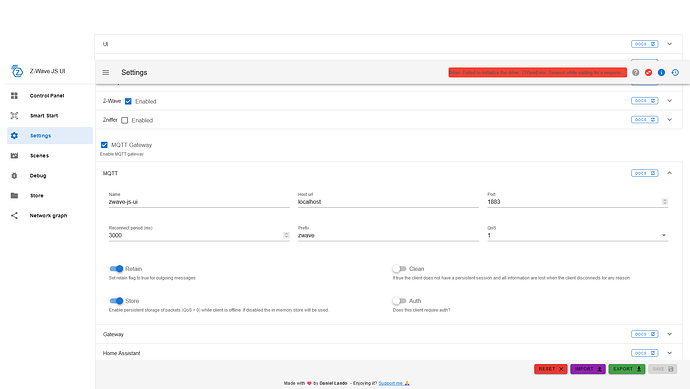Uncheck the Z-Wave Enabled checkbox
Image resolution: width=690 pixels, height=389 pixels.
(x=128, y=101)
